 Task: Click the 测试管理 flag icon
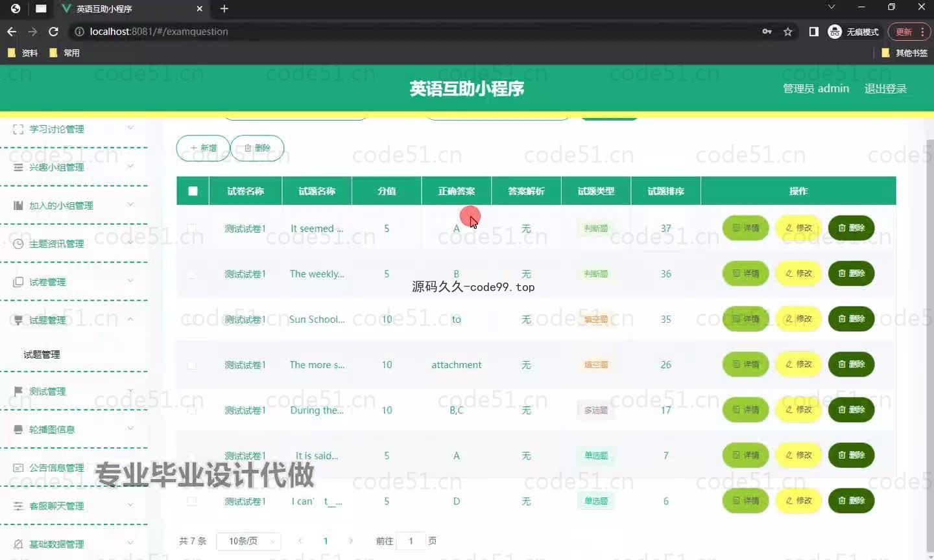tap(18, 391)
